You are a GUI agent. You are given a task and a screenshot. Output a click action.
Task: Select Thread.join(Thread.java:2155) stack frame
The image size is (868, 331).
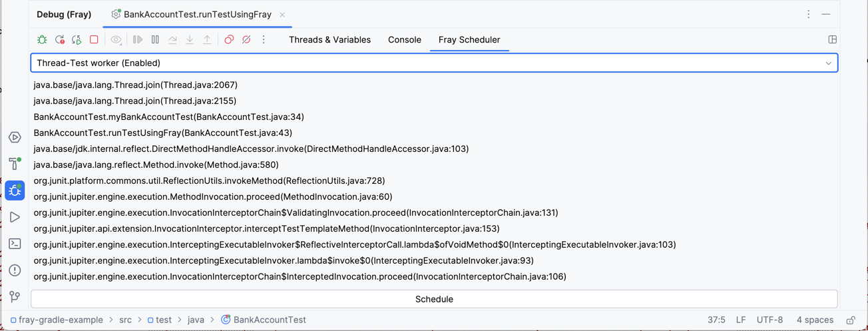point(135,101)
